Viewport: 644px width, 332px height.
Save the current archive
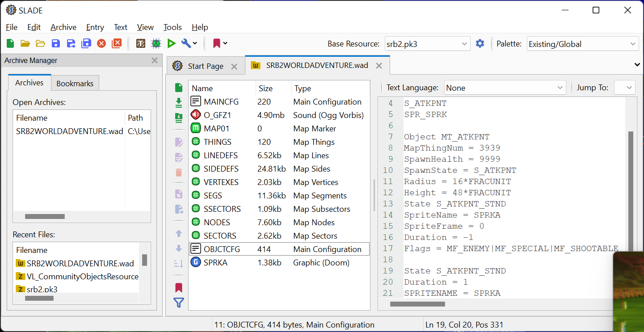(x=56, y=43)
